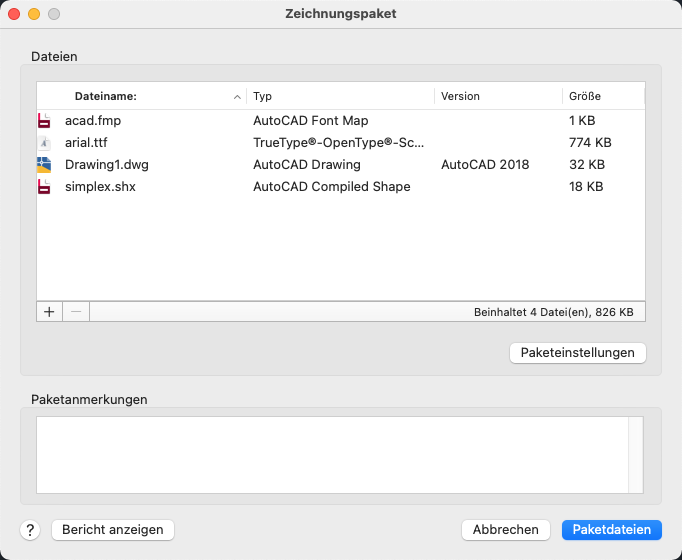This screenshot has height=560, width=682.
Task: Remove file with the minus button
Action: tap(76, 312)
